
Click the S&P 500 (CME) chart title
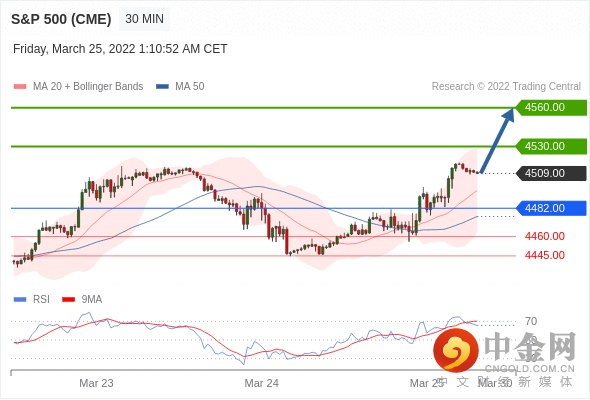pos(61,19)
